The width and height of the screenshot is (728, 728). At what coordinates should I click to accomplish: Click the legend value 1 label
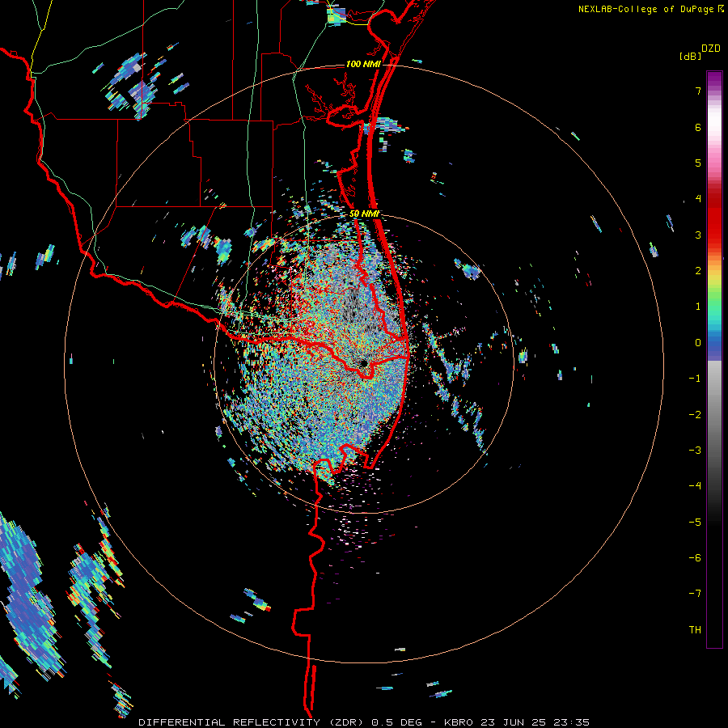point(698,307)
